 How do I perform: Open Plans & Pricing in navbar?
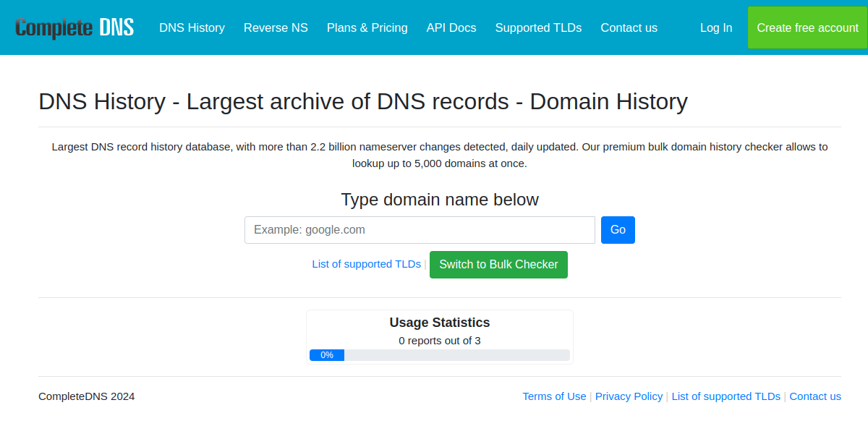coord(367,27)
